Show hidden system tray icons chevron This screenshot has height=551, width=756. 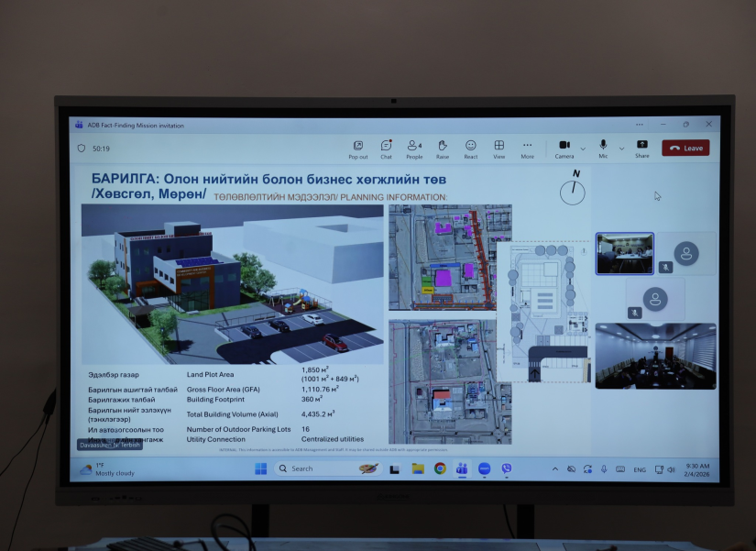554,469
